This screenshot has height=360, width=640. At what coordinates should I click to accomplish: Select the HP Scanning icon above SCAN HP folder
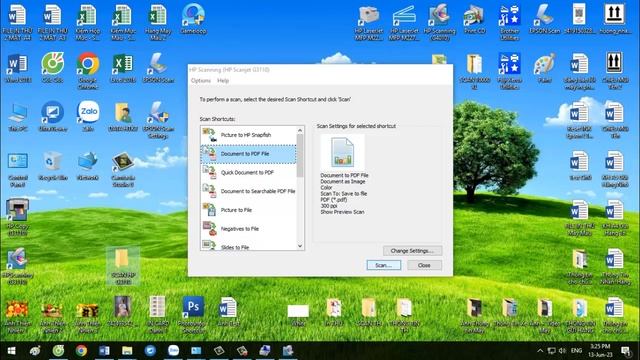coord(18,267)
